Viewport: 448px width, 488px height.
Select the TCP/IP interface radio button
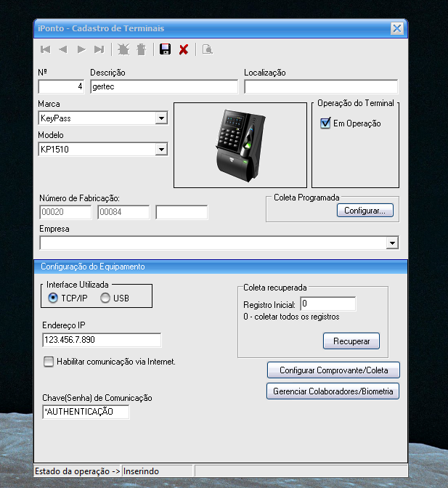point(52,298)
